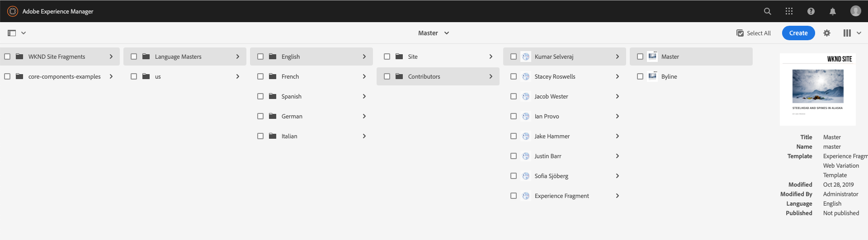
Task: Open the notifications bell
Action: (x=833, y=11)
